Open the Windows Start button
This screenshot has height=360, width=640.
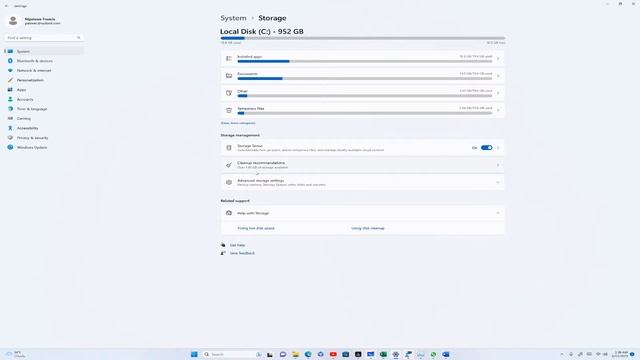194,354
